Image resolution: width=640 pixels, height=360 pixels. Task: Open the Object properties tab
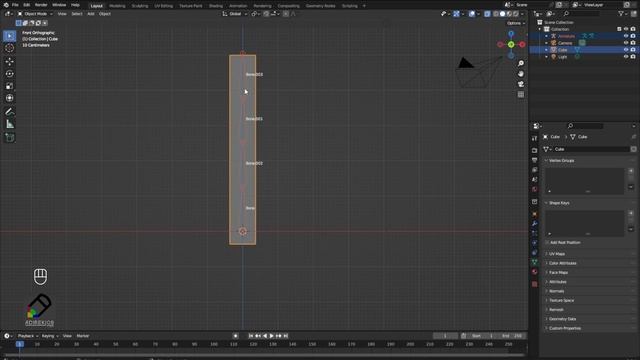pos(535,214)
